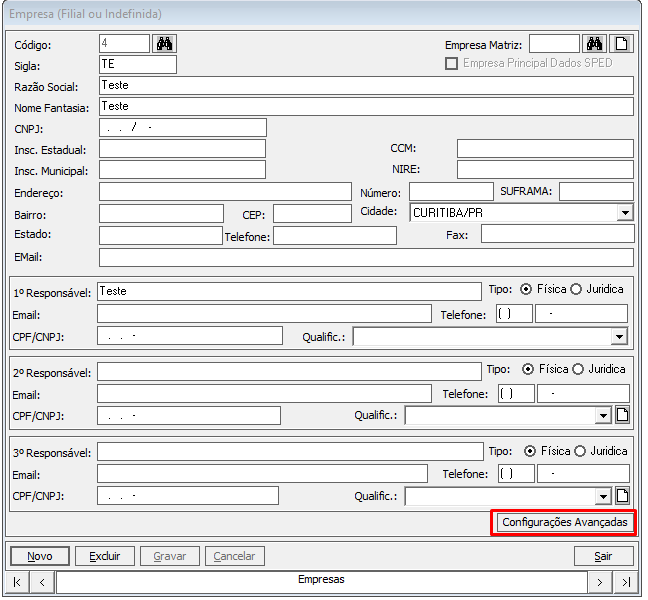The width and height of the screenshot is (648, 600).
Task: Focus the Razão Social field
Action: [x=366, y=86]
